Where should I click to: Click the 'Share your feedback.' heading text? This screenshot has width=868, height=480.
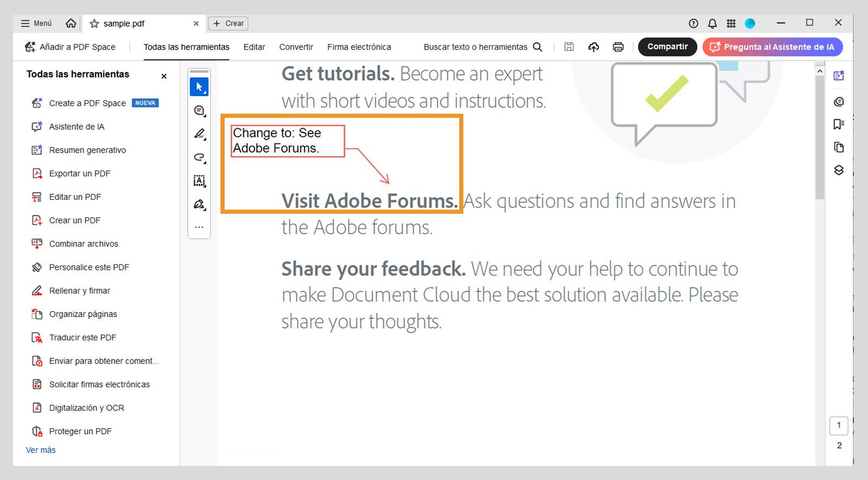(x=373, y=269)
